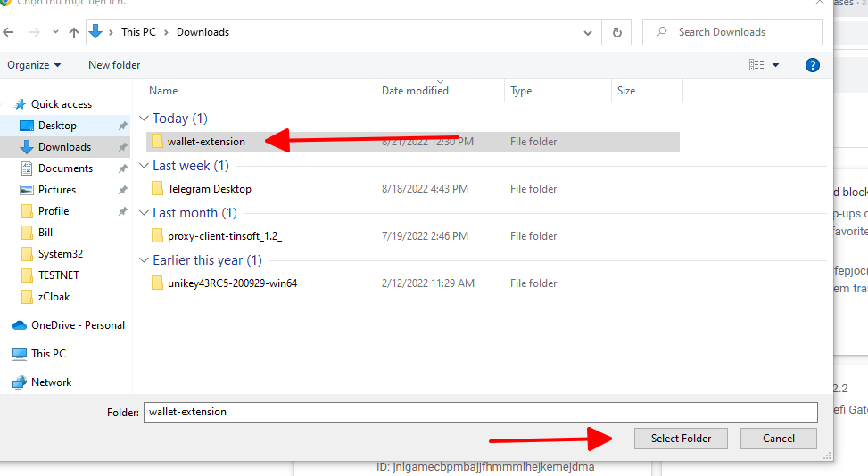
Task: Click the New folder toolbar button
Action: coord(114,65)
